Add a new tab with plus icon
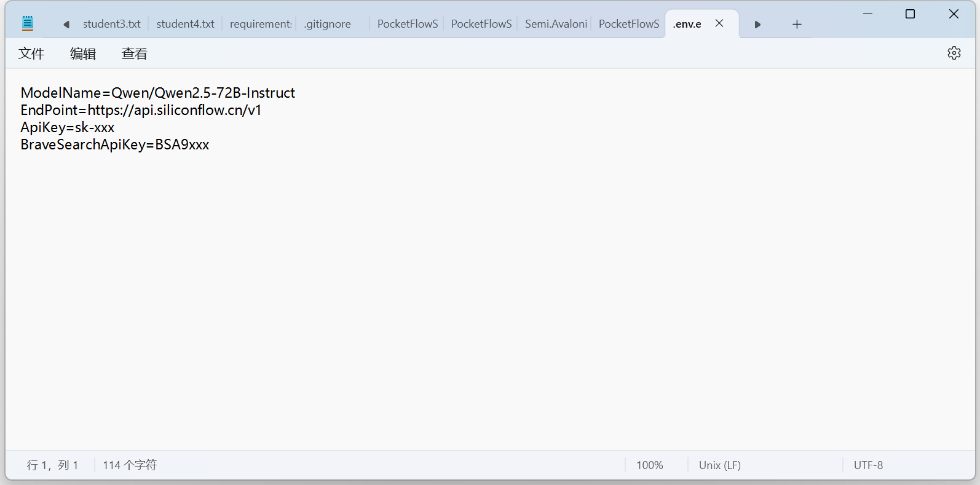Viewport: 980px width, 485px height. (x=797, y=25)
